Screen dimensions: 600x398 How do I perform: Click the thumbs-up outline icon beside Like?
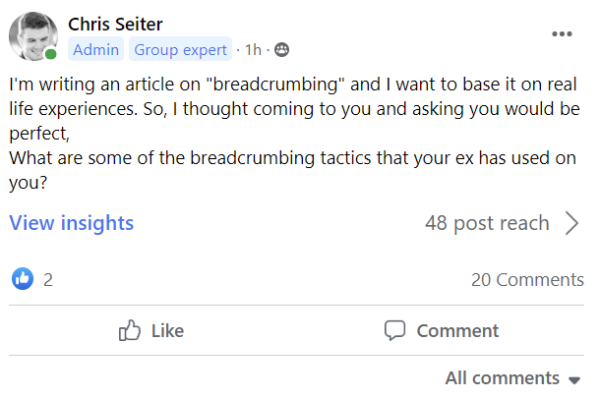tap(129, 330)
